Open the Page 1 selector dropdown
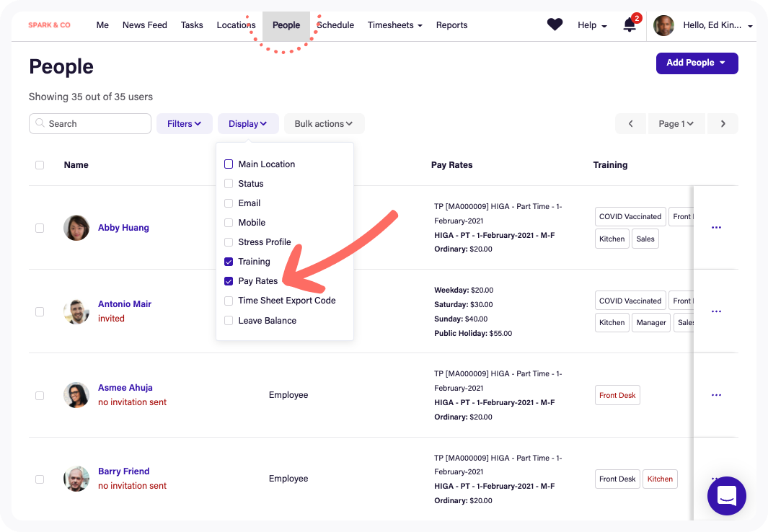Viewport: 768px width, 532px height. [676, 124]
